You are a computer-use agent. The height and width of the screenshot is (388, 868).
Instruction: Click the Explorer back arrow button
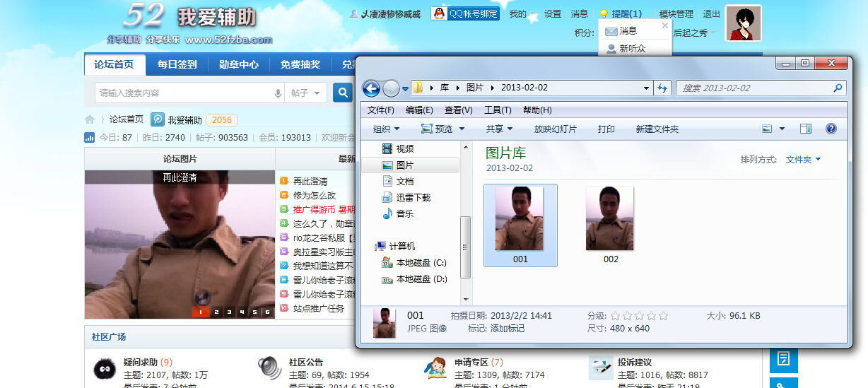371,88
